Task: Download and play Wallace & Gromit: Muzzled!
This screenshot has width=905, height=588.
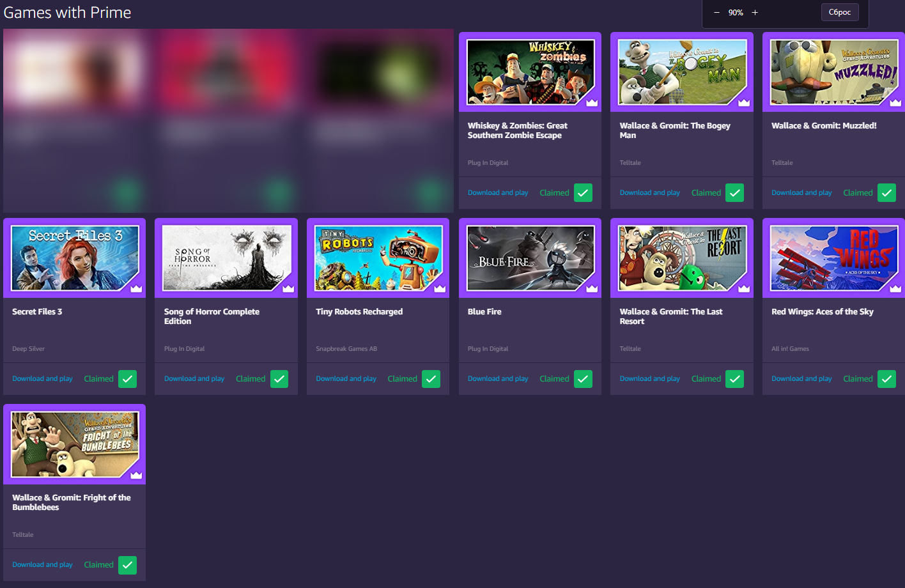Action: click(801, 193)
